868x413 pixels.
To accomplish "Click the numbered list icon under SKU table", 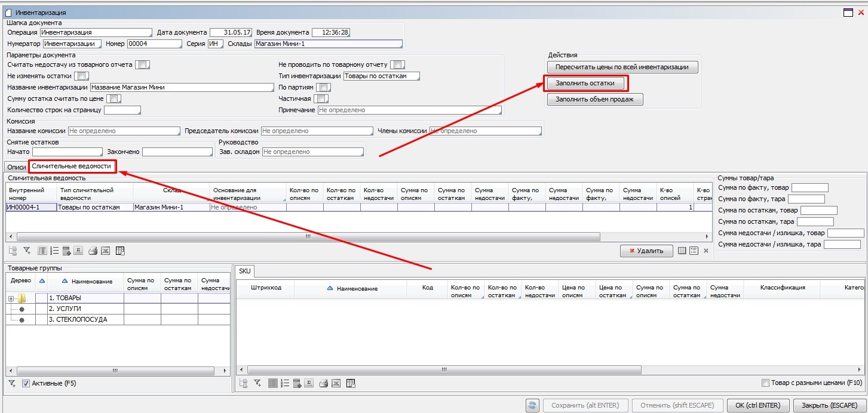I will [x=285, y=383].
